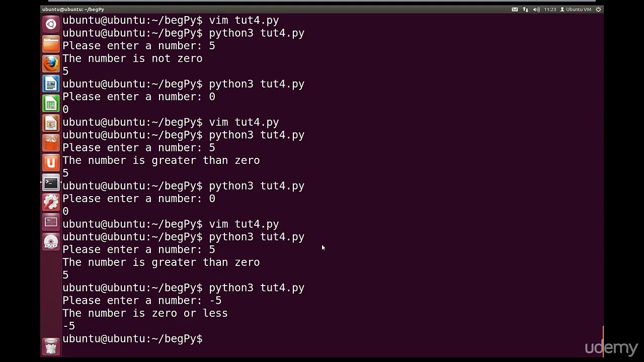Focus the Terminal launcher icon
Image resolution: width=644 pixels, height=362 pixels.
[51, 183]
